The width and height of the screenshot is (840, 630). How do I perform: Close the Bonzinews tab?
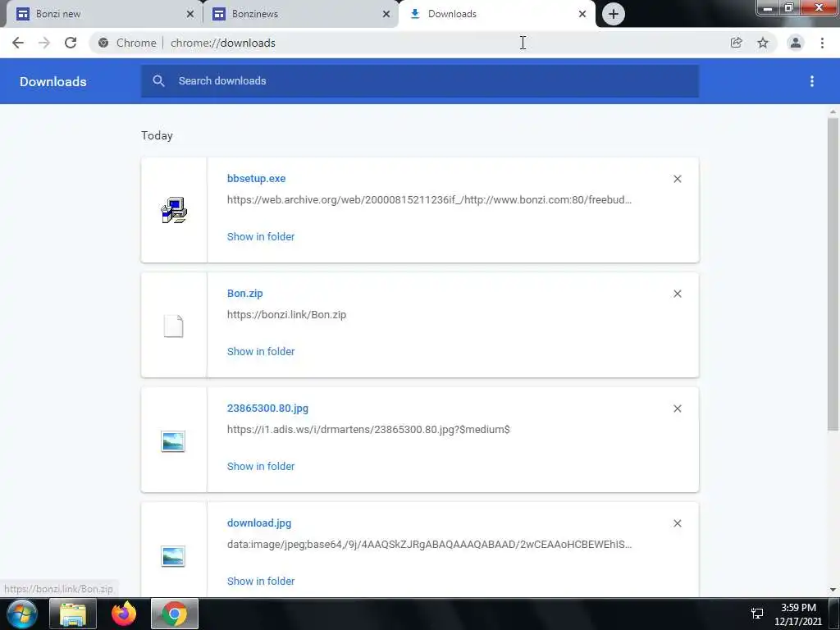click(386, 14)
